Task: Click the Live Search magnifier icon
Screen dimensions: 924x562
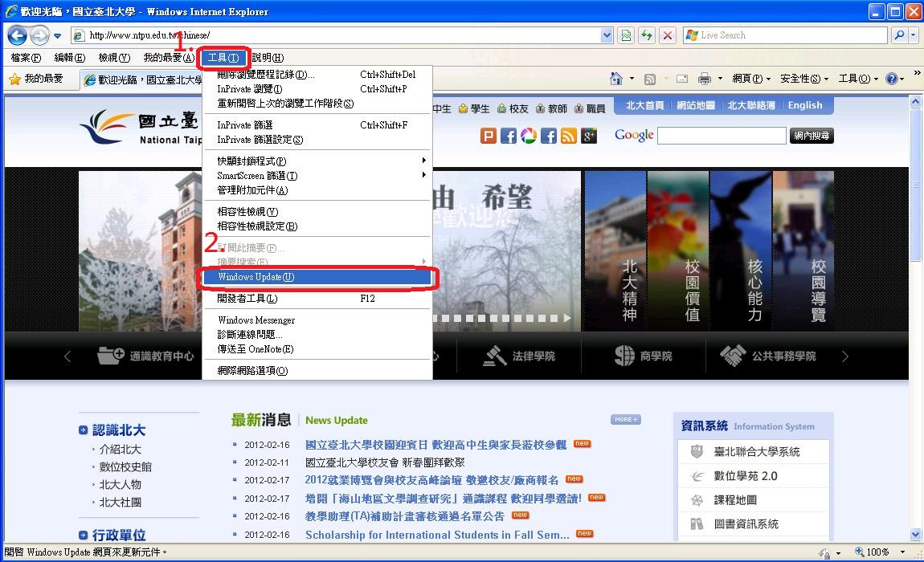Action: click(898, 35)
